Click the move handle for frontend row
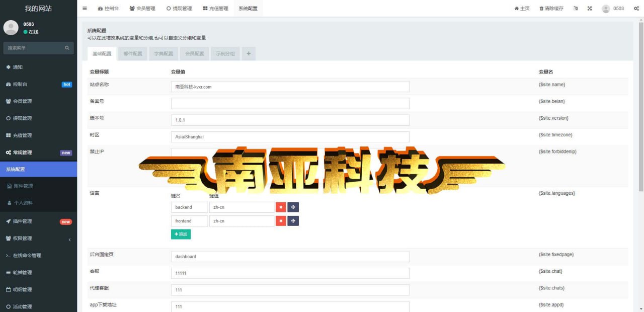 [293, 221]
